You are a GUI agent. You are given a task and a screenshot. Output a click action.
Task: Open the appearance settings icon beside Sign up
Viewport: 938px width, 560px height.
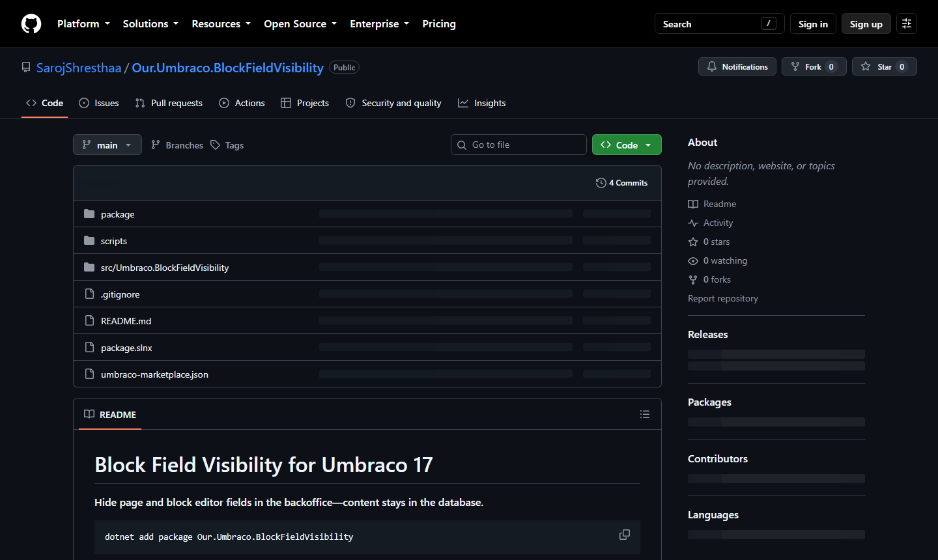(907, 23)
